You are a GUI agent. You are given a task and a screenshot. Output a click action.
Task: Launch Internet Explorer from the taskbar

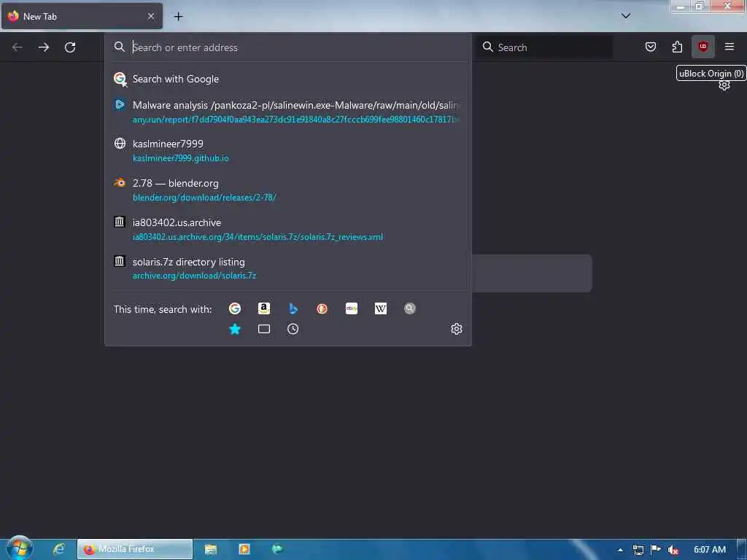(58, 549)
